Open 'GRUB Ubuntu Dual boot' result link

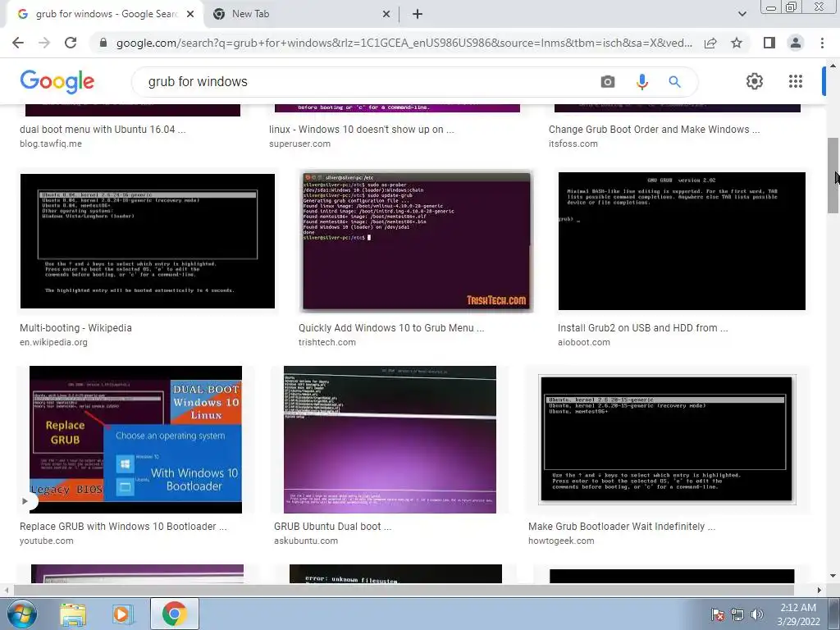[x=333, y=527]
